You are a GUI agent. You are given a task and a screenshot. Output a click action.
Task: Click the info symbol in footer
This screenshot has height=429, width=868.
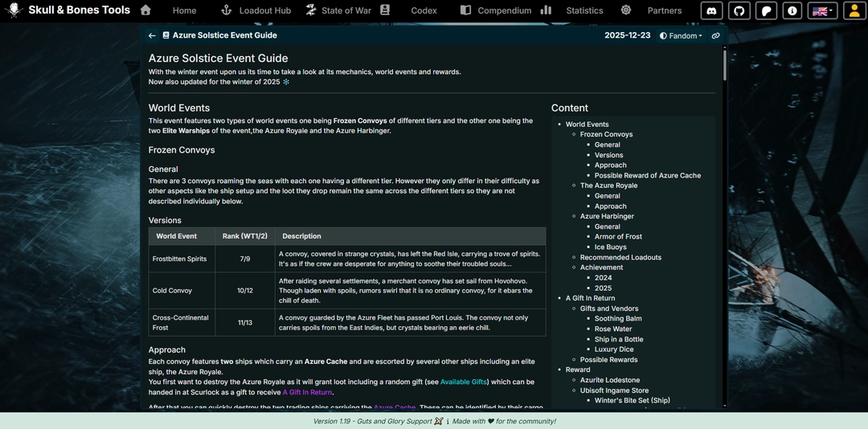coord(448,421)
